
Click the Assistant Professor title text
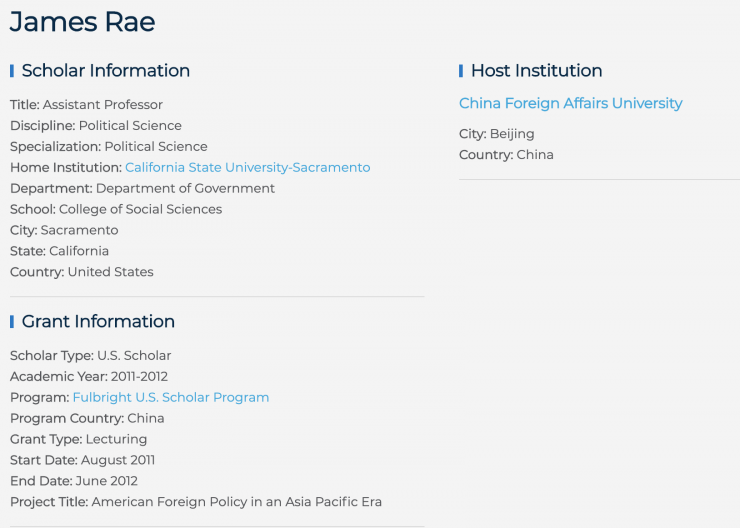coord(102,105)
